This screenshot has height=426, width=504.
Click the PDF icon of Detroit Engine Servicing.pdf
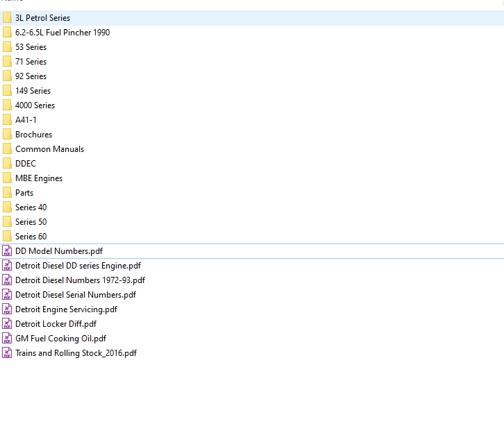(x=7, y=309)
